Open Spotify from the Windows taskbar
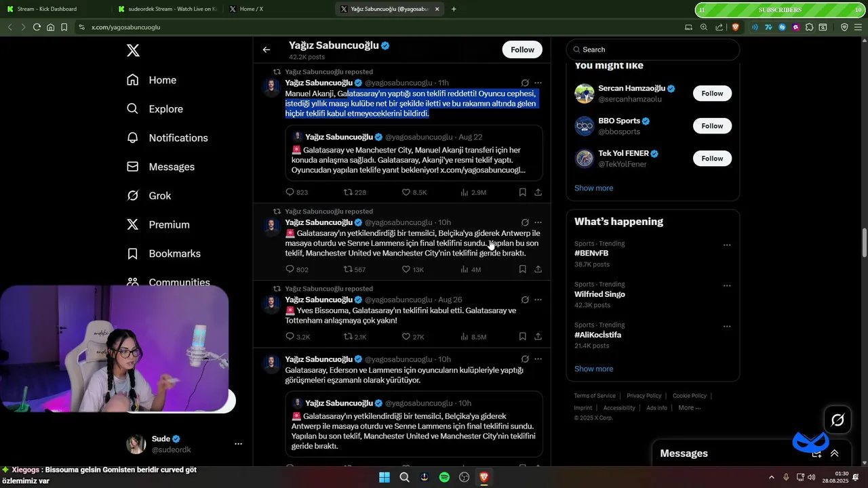 [444, 477]
